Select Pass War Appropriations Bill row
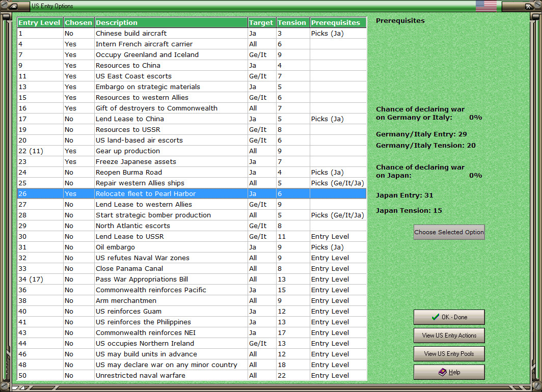The width and height of the screenshot is (542, 392). pos(192,279)
